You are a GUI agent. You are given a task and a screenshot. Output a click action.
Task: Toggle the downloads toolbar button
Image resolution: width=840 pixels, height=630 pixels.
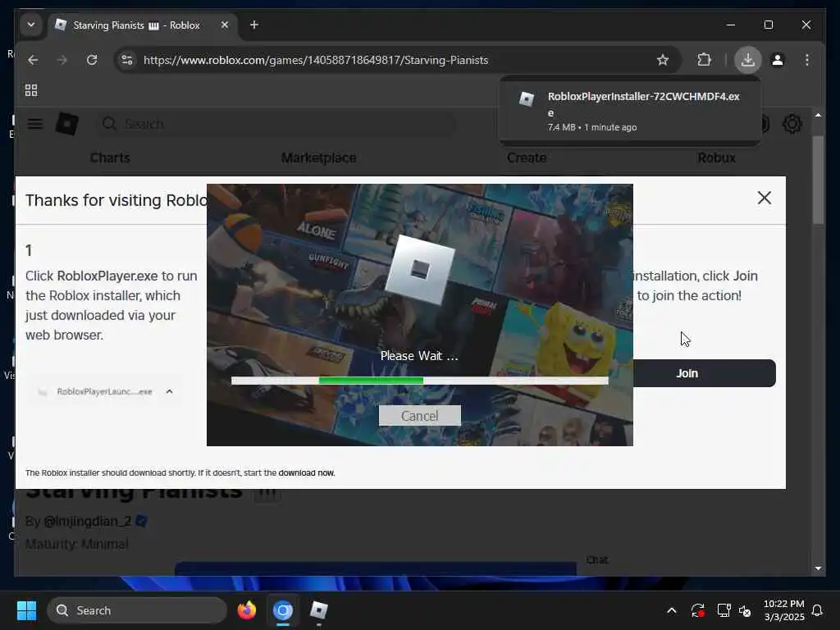(748, 60)
